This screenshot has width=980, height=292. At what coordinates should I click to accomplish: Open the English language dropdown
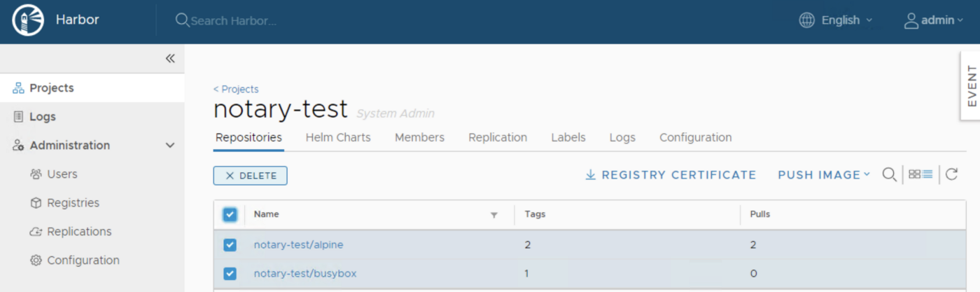point(836,20)
